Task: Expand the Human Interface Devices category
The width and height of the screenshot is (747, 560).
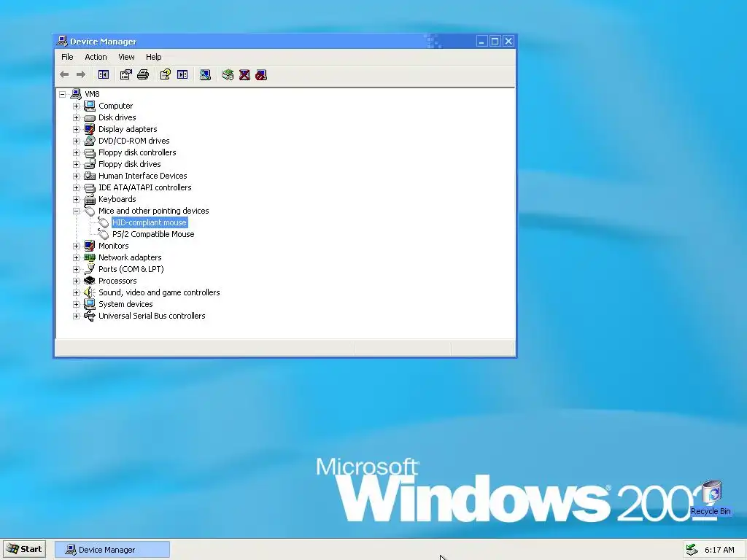Action: [76, 176]
